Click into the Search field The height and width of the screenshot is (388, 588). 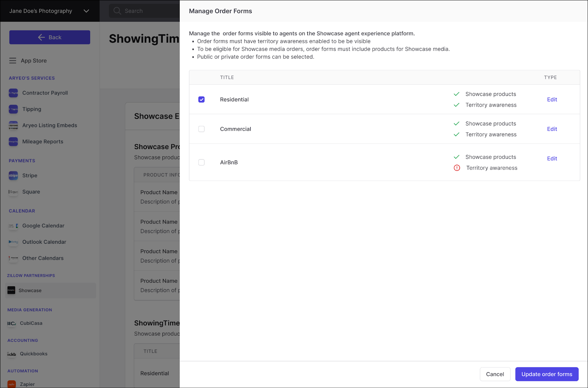click(x=144, y=11)
